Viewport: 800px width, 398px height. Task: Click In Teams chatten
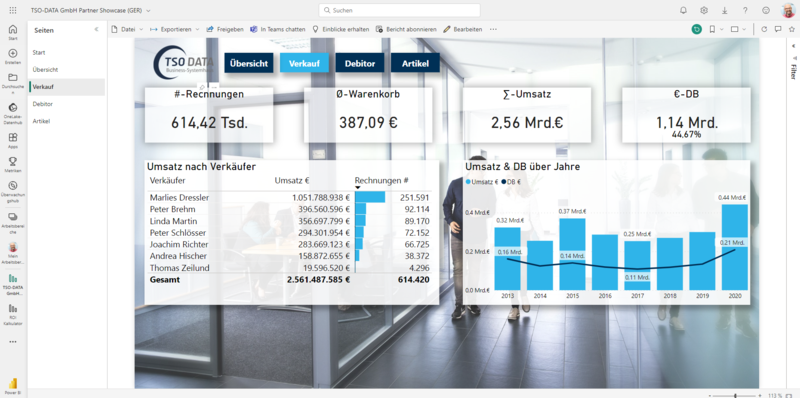[278, 30]
